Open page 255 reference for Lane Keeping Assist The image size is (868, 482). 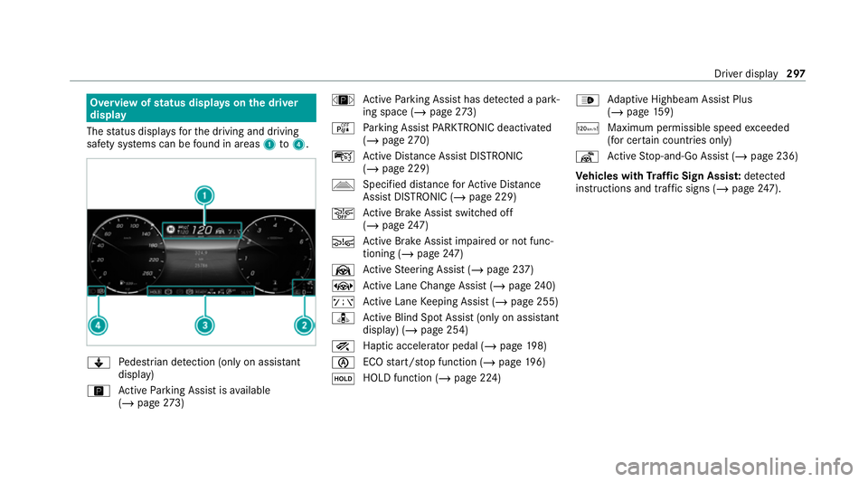[524, 302]
